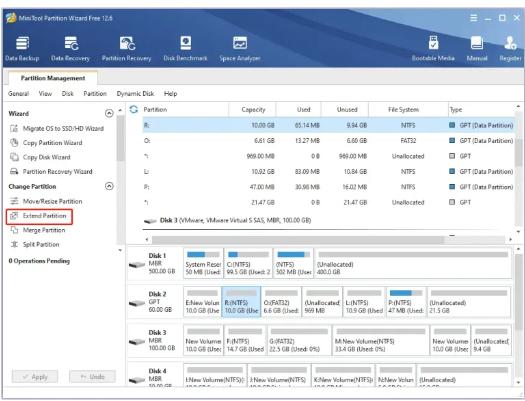Open the hamburger menu in the title bar
Viewport: 525px width, 401px height.
(473, 18)
